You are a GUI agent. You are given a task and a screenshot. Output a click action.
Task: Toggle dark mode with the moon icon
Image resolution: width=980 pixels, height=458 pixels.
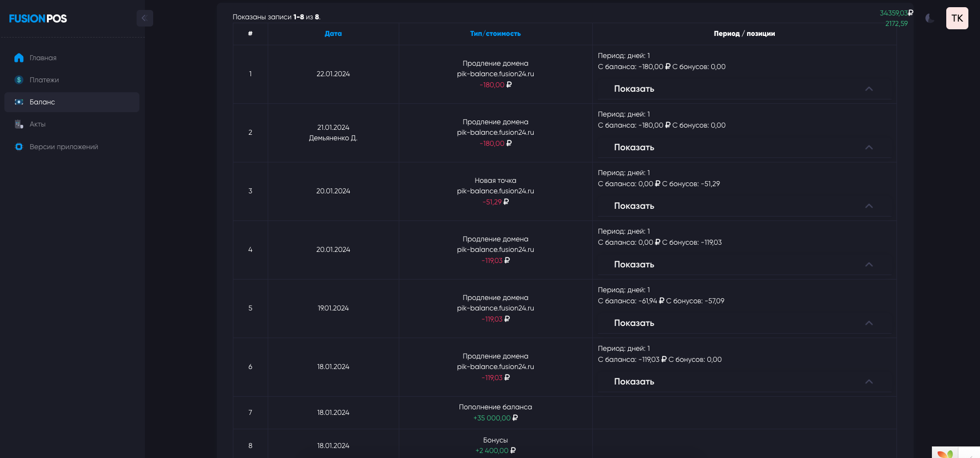point(930,18)
